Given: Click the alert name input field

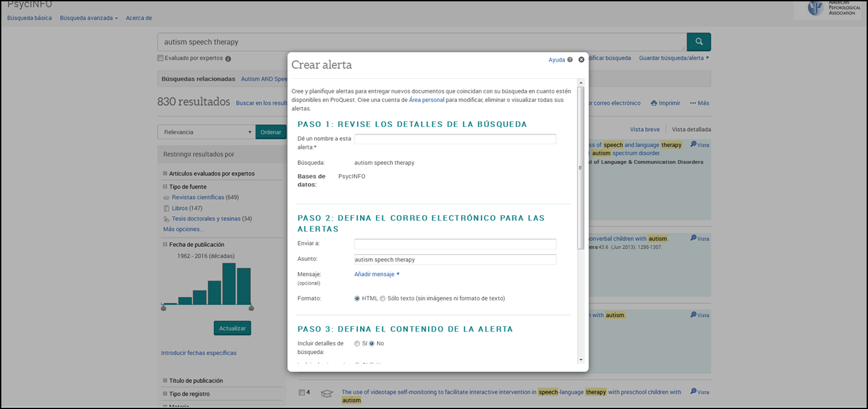Looking at the screenshot, I should point(455,139).
